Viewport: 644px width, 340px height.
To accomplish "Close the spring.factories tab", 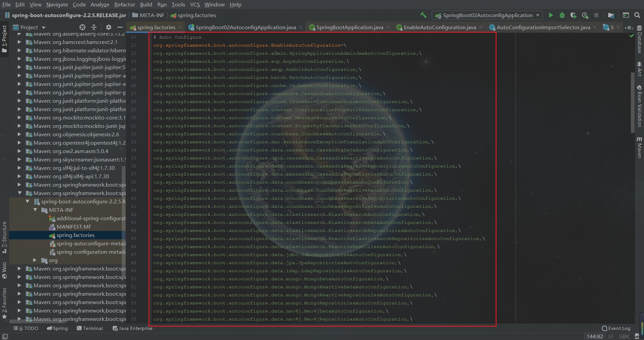I will click(x=180, y=27).
